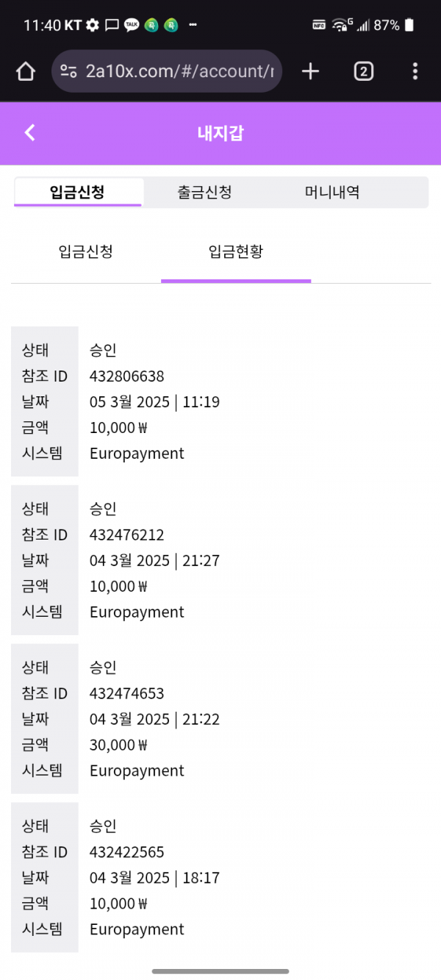Image resolution: width=441 pixels, height=980 pixels.
Task: Tap the battery icon in status bar
Action: click(x=409, y=25)
